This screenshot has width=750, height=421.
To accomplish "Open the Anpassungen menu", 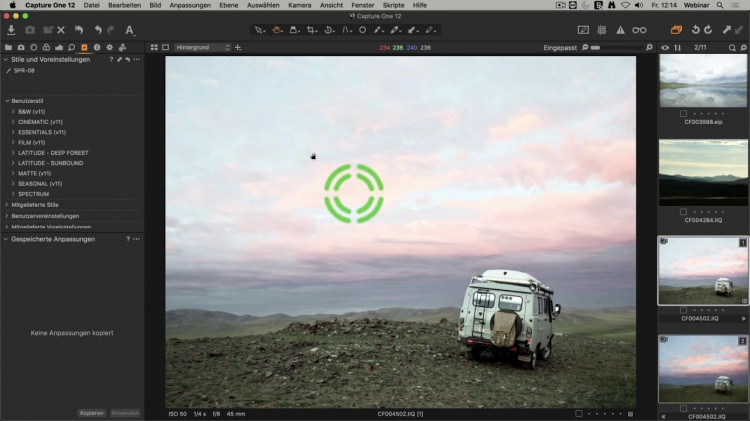I will click(190, 5).
